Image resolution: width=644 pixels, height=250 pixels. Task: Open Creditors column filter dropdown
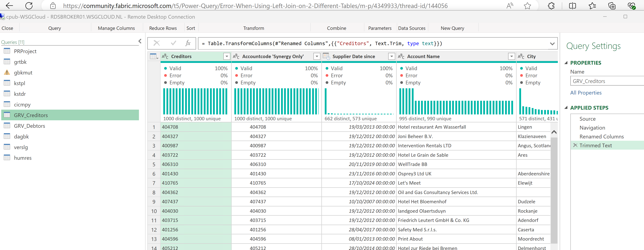227,57
